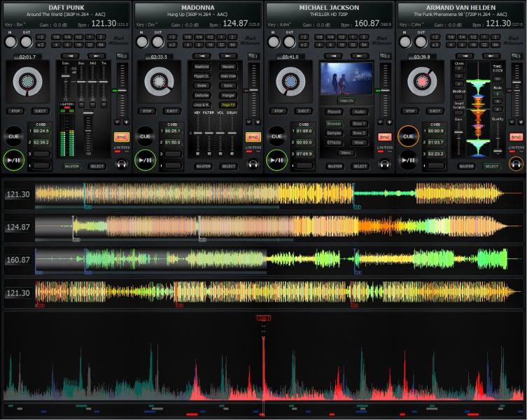527x420 pixels.
Task: Click the Distorter effect button
Action: (x=202, y=95)
